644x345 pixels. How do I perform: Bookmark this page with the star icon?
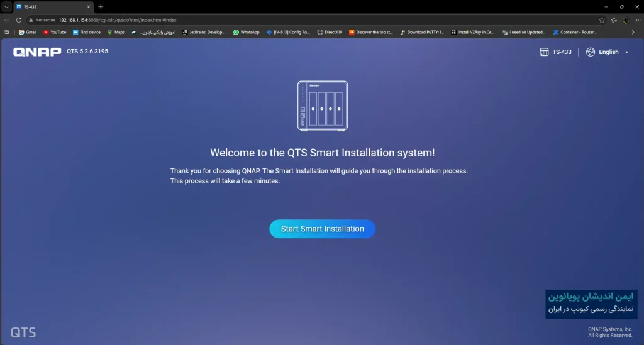tap(602, 20)
